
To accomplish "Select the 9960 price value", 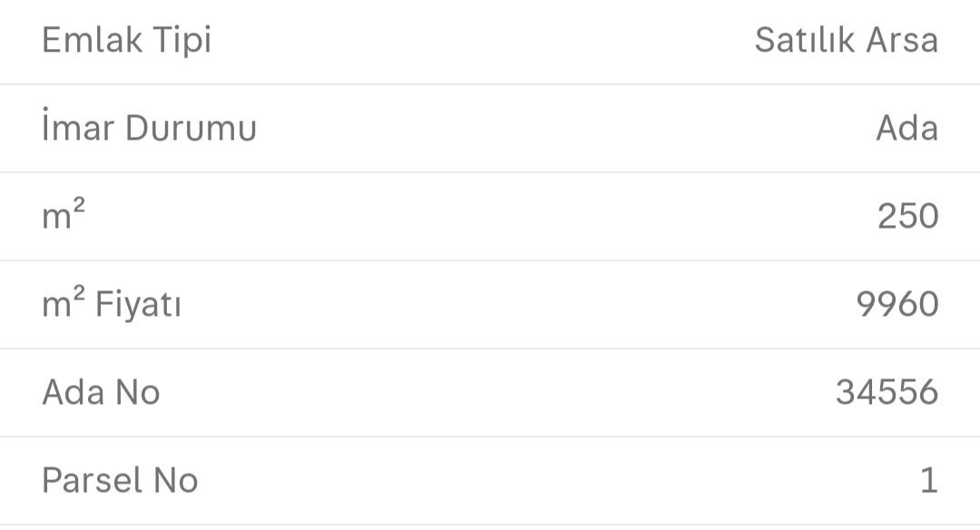I will [x=897, y=305].
